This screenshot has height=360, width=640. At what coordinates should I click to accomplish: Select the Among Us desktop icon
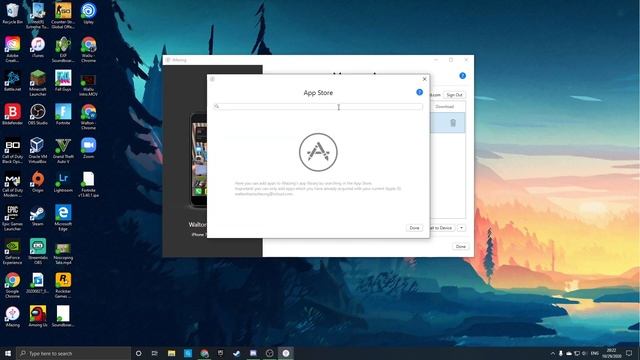pyautogui.click(x=38, y=317)
